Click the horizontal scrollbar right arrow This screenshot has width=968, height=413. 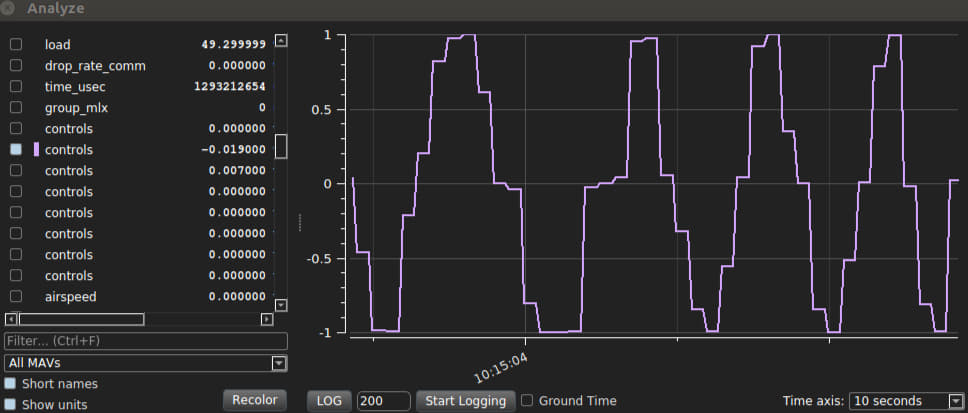(267, 319)
